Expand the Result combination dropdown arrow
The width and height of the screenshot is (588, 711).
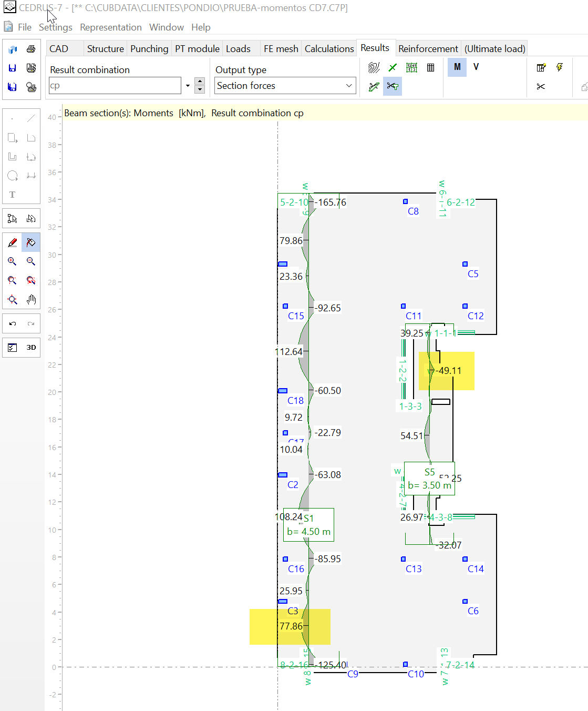[188, 86]
